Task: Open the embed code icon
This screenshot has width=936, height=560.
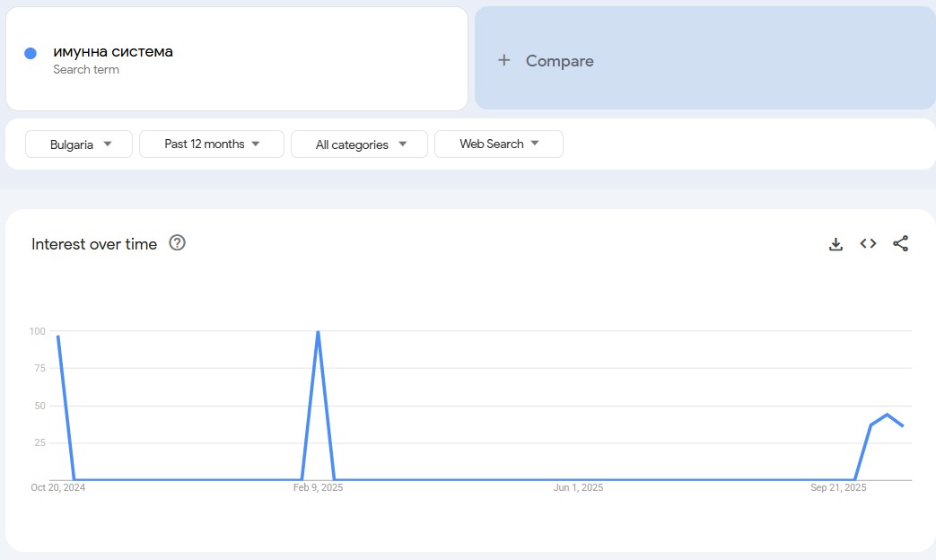Action: coord(868,243)
